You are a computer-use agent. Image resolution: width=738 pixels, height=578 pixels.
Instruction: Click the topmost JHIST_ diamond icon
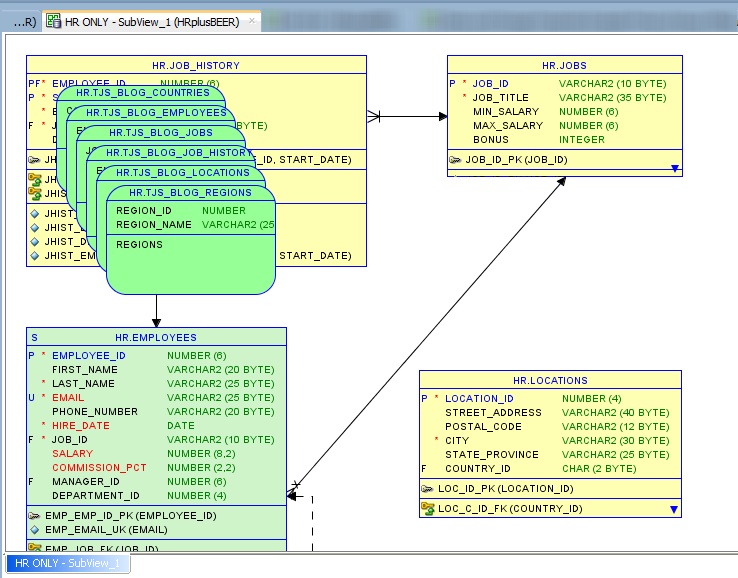(34, 213)
